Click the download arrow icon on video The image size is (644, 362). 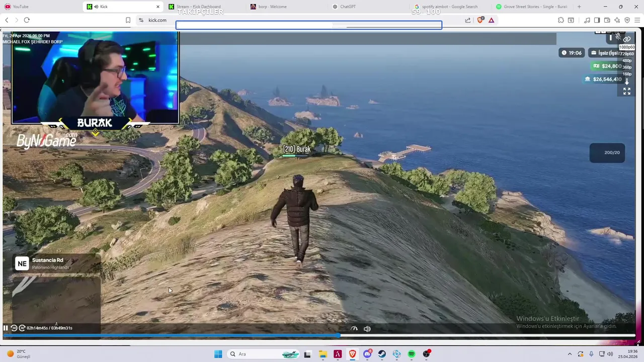(x=627, y=81)
